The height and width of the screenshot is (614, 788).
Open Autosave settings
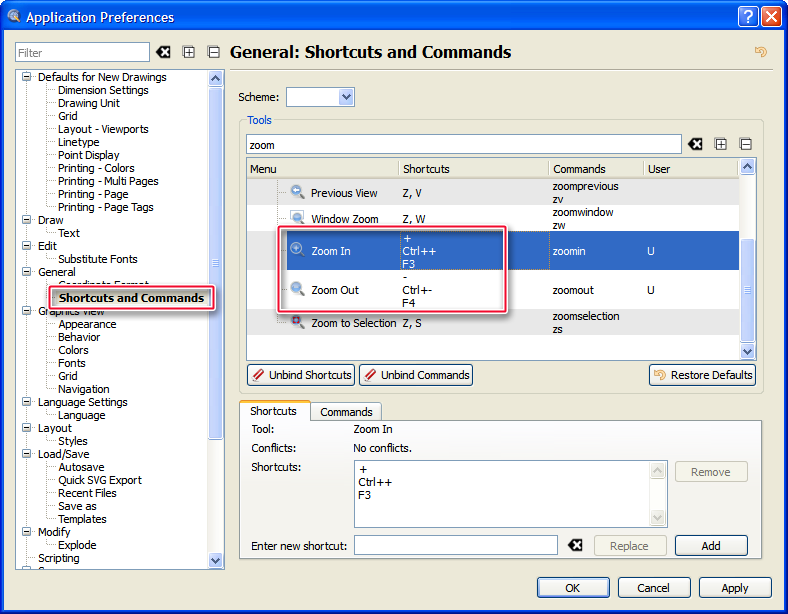coord(81,467)
